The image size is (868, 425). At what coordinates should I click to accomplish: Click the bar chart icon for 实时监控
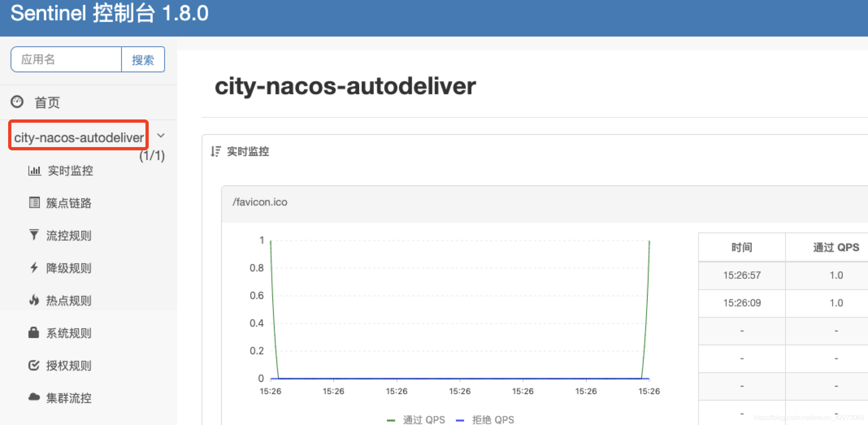35,170
